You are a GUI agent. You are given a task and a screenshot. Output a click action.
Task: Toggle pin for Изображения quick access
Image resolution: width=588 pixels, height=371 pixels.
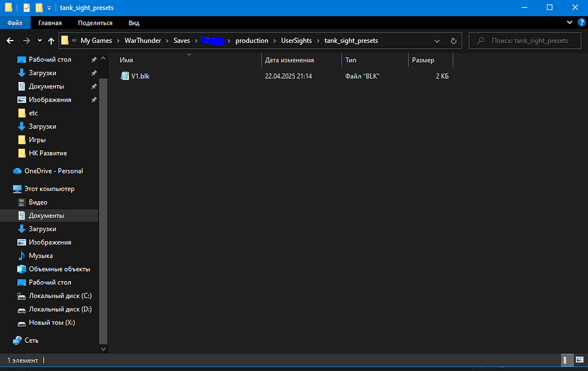pos(94,100)
